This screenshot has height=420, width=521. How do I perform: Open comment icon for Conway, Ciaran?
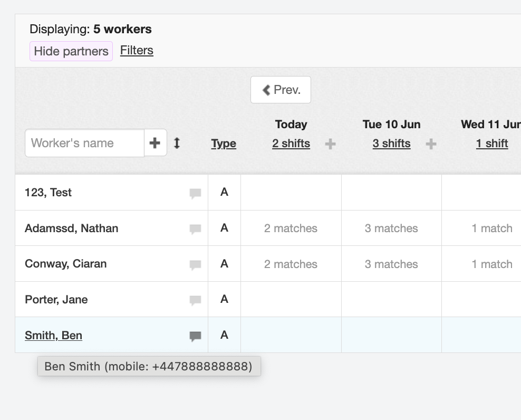tap(195, 265)
